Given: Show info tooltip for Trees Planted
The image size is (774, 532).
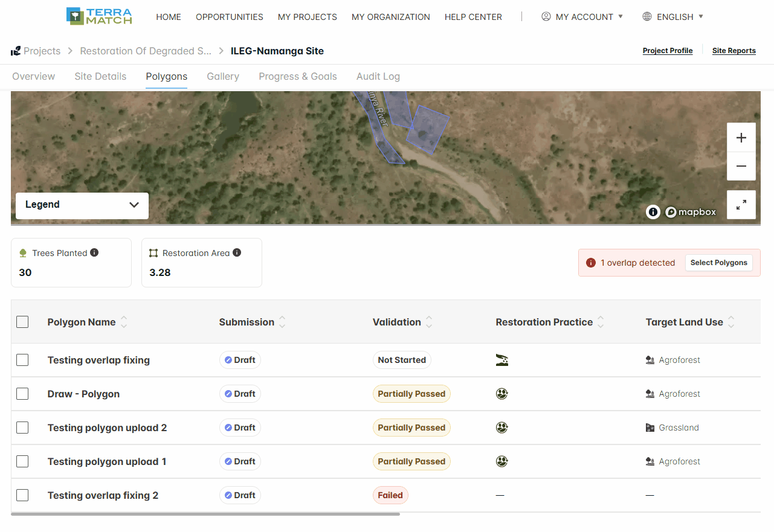Looking at the screenshot, I should click(x=94, y=252).
